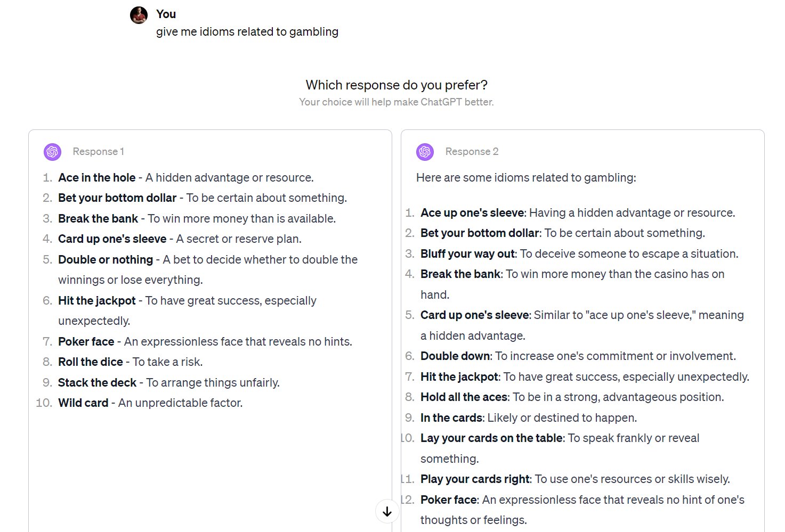Click 'Hold all the aces' idiom entry
785x532 pixels.
[464, 397]
